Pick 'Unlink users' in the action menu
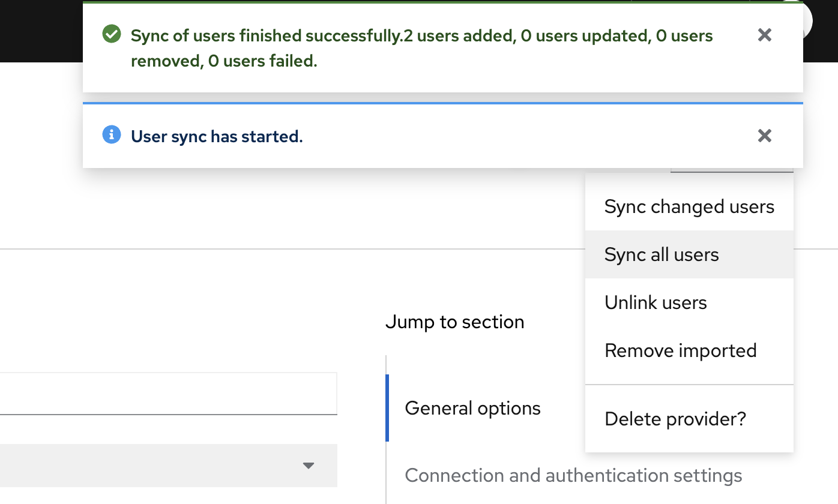 tap(656, 302)
